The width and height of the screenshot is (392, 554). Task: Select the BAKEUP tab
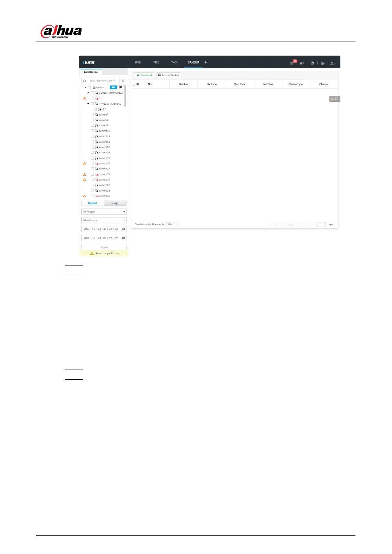tap(193, 63)
